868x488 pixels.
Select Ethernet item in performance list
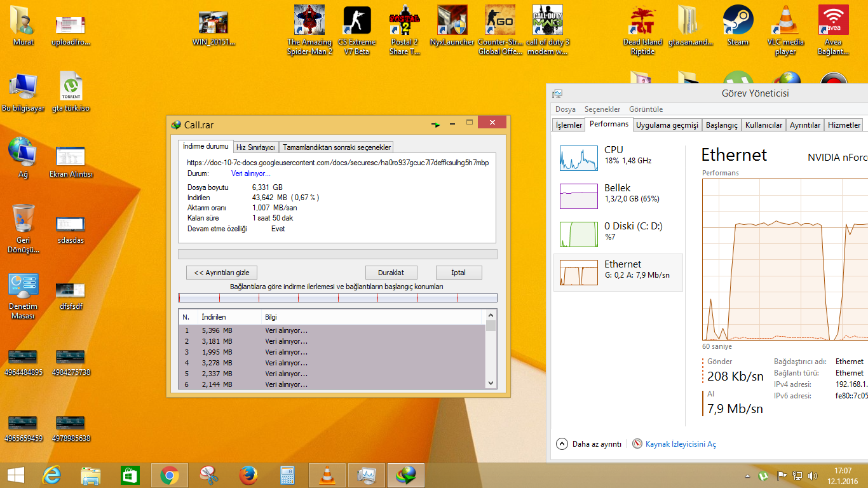618,272
